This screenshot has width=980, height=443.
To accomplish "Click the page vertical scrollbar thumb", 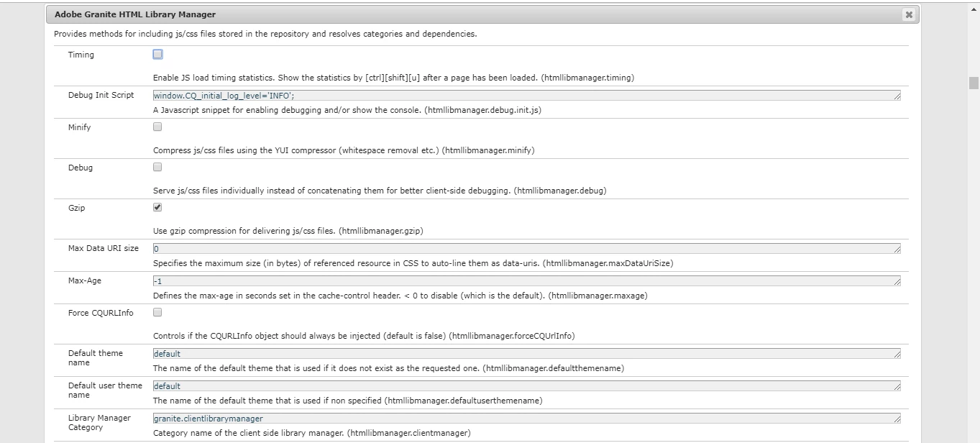I will (974, 83).
